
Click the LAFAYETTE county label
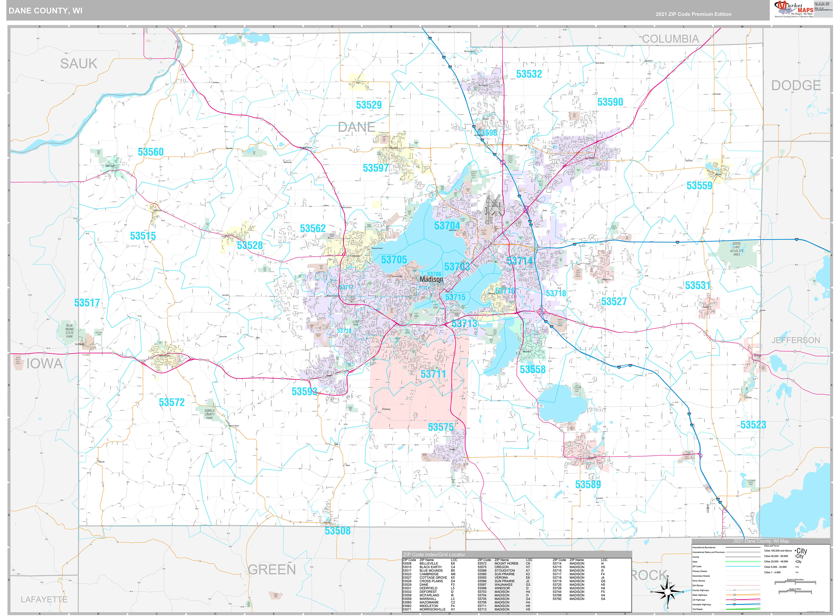coord(44,600)
